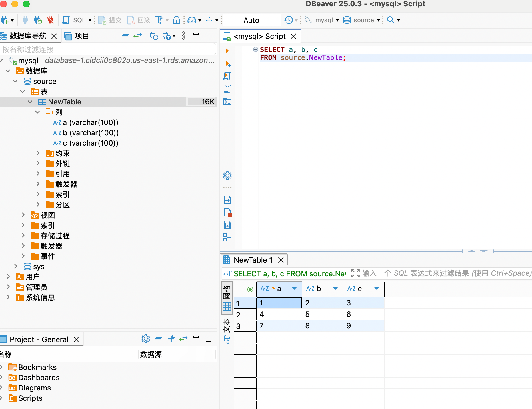Select the NewTable tree item
532x409 pixels.
tap(65, 102)
